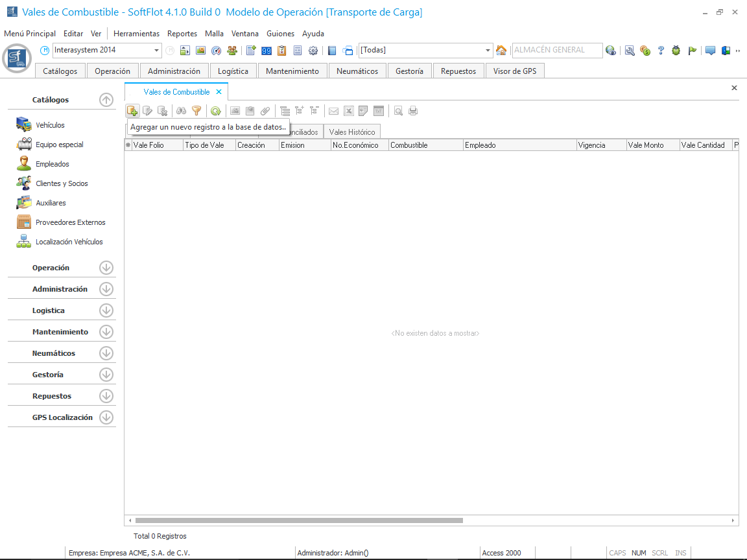Screen dimensions: 747x560
Task: Open Vehículos from the catalog sidebar
Action: [x=50, y=125]
